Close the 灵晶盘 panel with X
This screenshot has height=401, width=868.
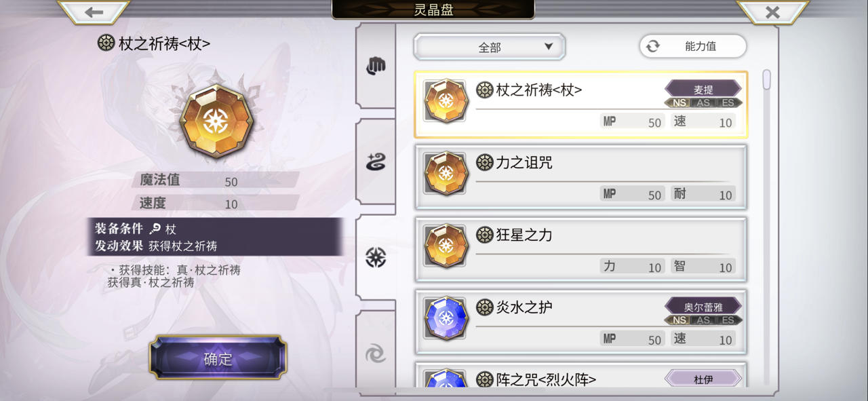(772, 12)
